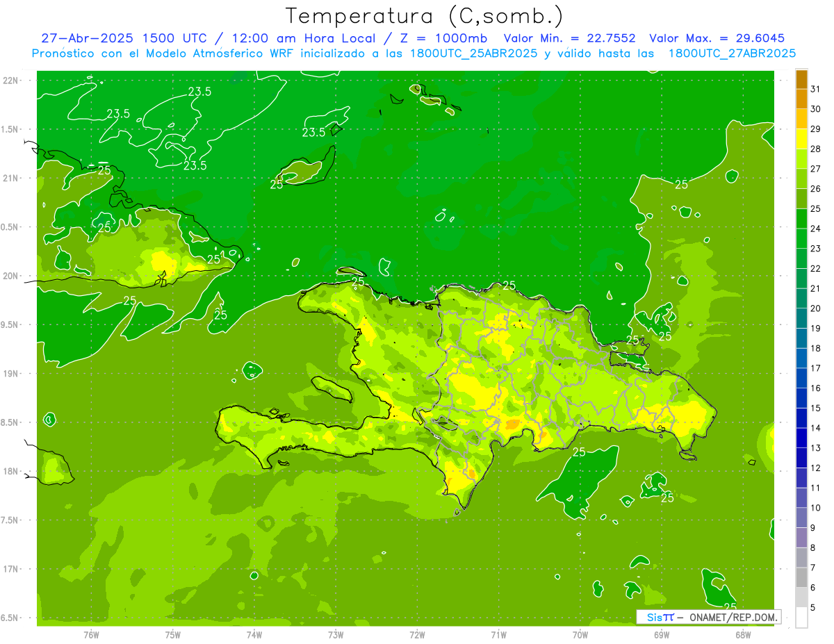Click the colorbar value label 30

click(x=816, y=109)
